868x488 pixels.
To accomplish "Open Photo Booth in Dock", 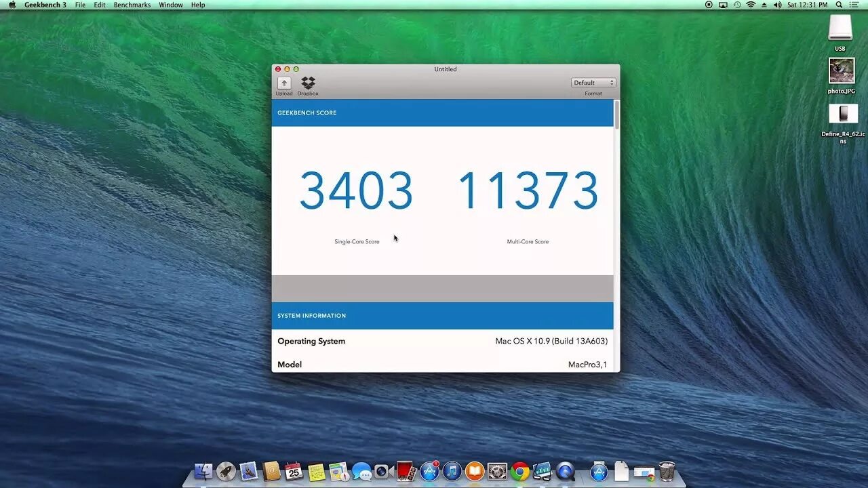I will [x=406, y=471].
